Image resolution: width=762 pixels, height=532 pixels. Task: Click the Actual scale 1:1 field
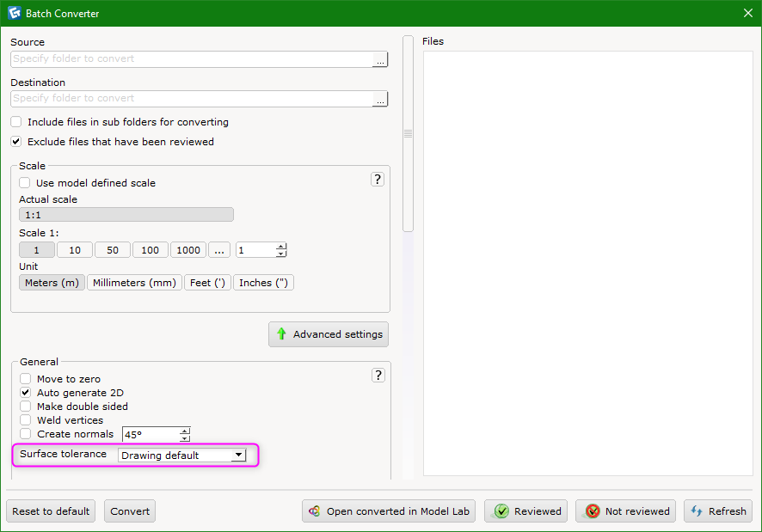click(x=126, y=215)
